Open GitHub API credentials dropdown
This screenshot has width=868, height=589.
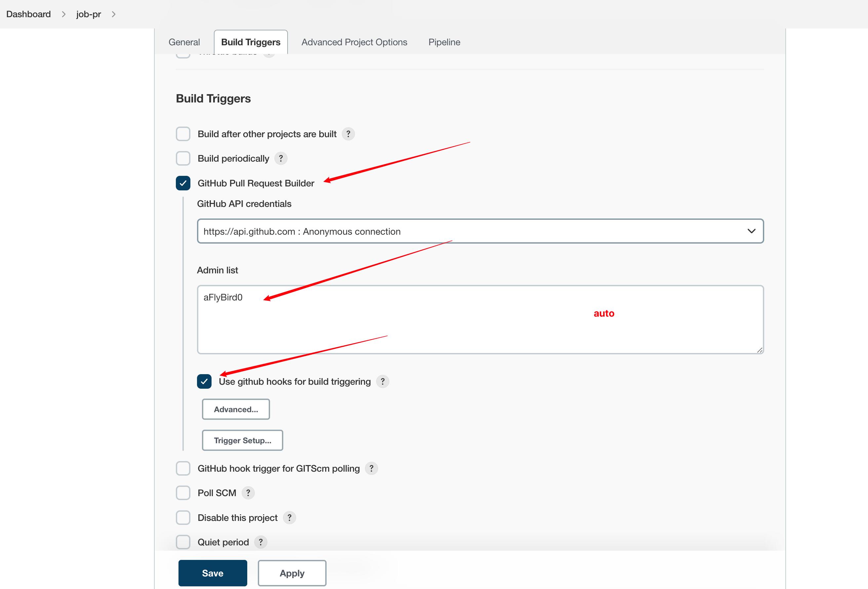tap(480, 231)
